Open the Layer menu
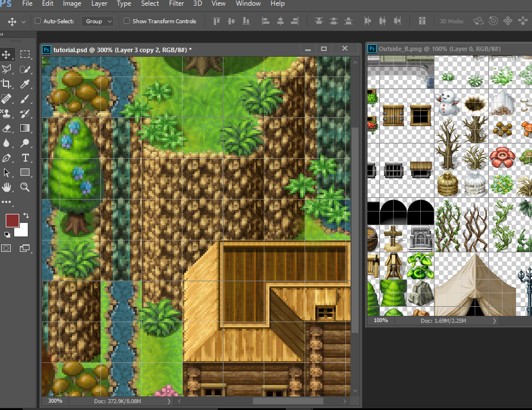The height and width of the screenshot is (410, 532). pos(99,4)
